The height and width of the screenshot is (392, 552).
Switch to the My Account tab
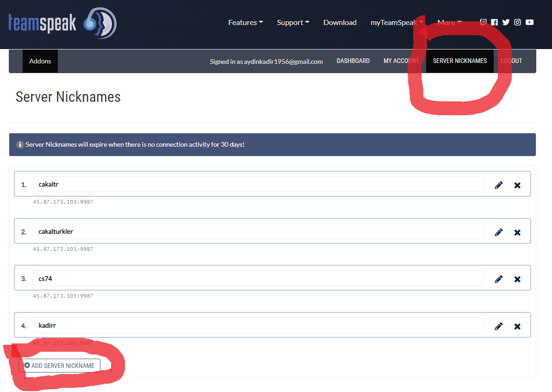[x=401, y=61]
